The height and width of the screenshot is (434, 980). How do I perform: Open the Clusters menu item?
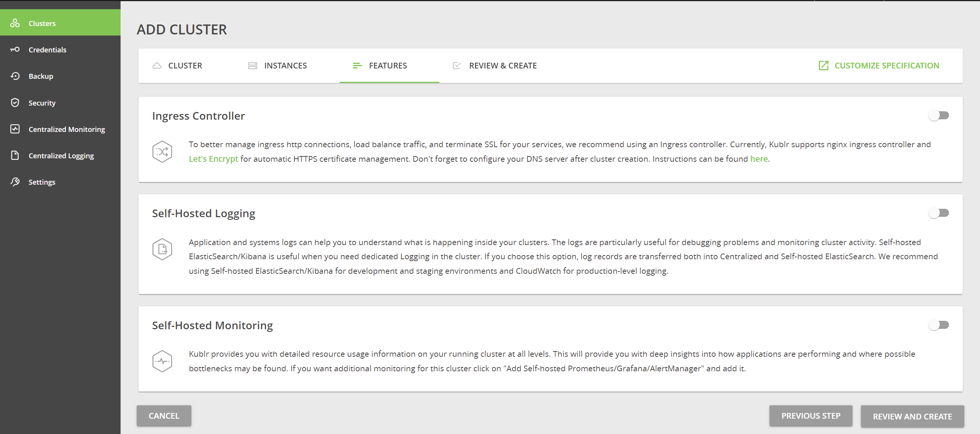click(x=60, y=23)
